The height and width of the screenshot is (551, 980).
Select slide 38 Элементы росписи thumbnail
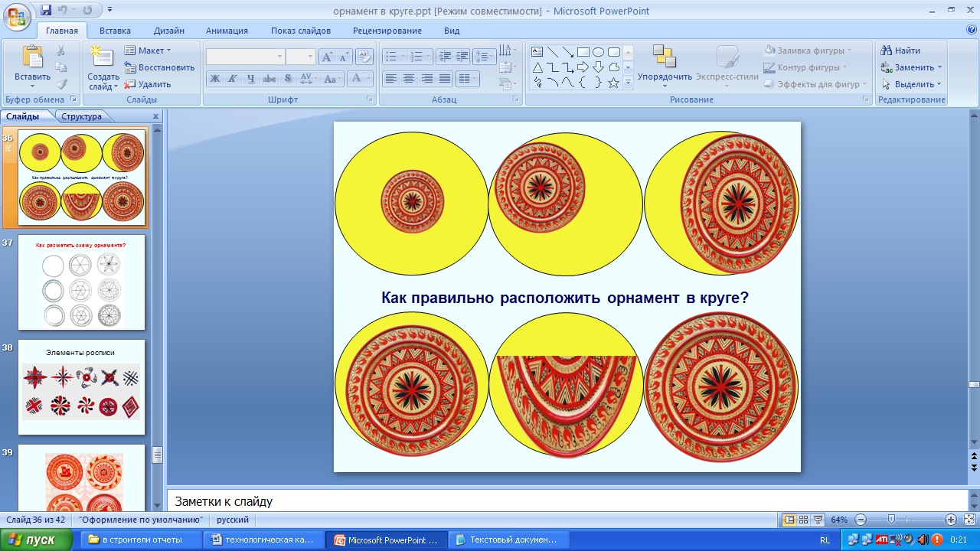(81, 387)
